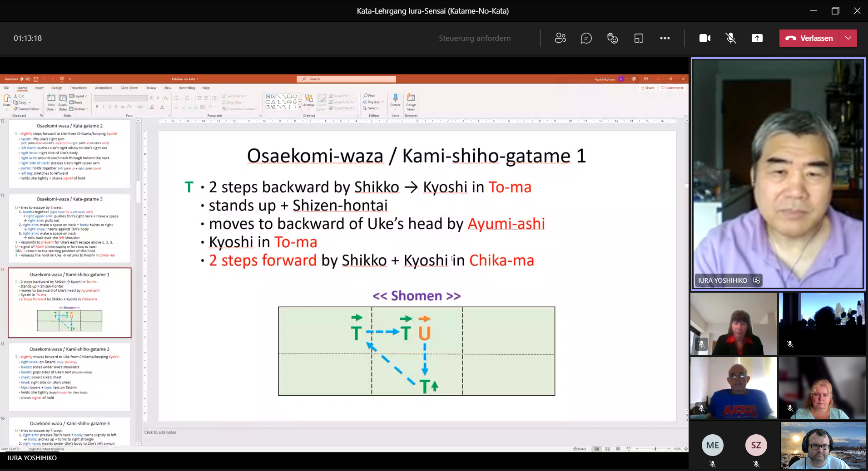Screen dimensions: 868x471
Task: Click Steuerung anfordern to request control
Action: [x=474, y=39]
